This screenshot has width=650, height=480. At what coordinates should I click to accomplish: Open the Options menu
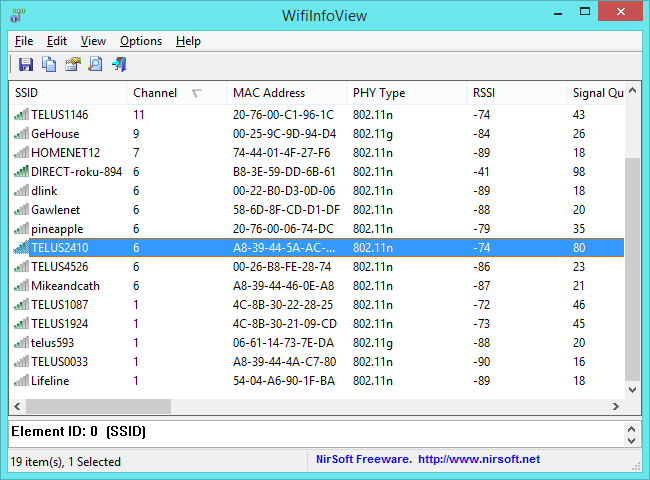click(x=140, y=41)
